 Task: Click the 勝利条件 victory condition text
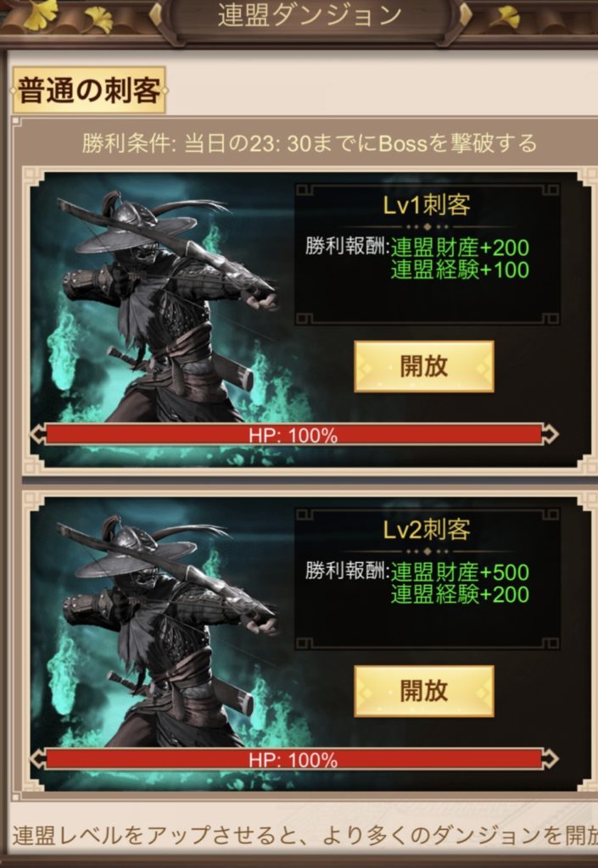click(x=310, y=143)
